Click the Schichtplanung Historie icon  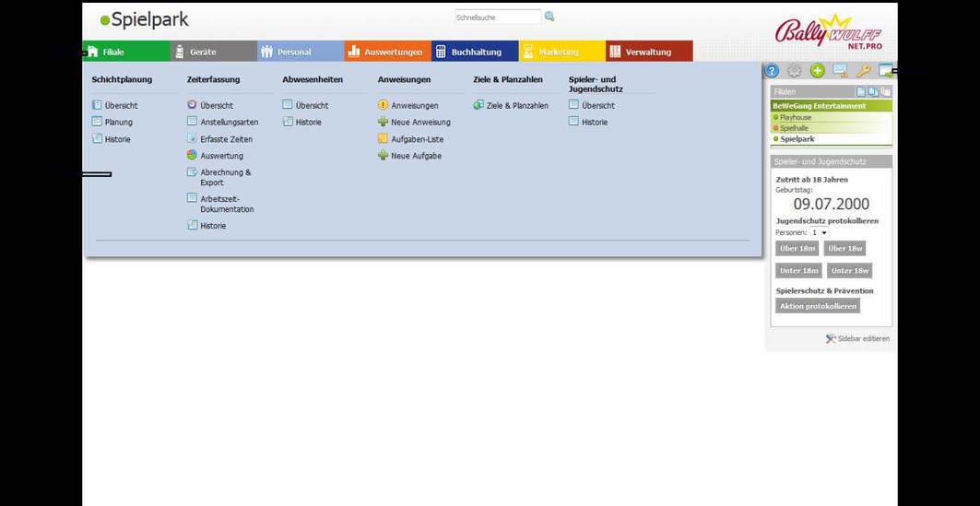96,138
